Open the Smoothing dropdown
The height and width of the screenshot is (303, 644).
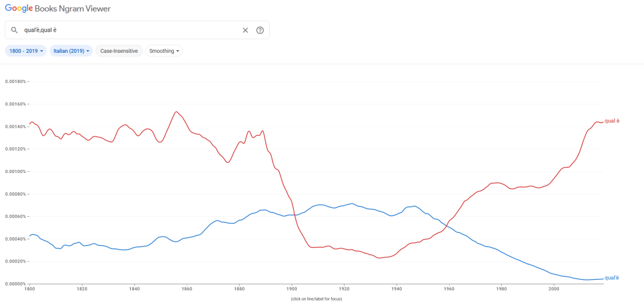[x=164, y=51]
